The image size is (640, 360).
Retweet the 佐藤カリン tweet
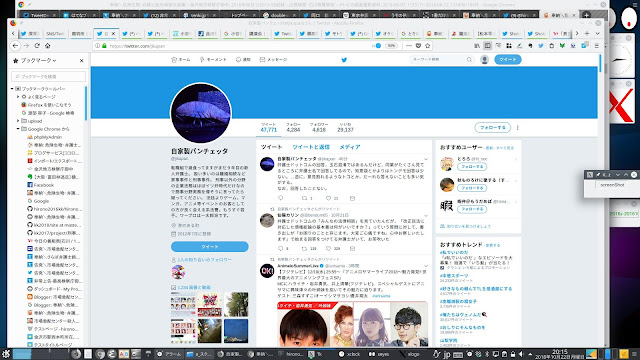click(x=304, y=248)
